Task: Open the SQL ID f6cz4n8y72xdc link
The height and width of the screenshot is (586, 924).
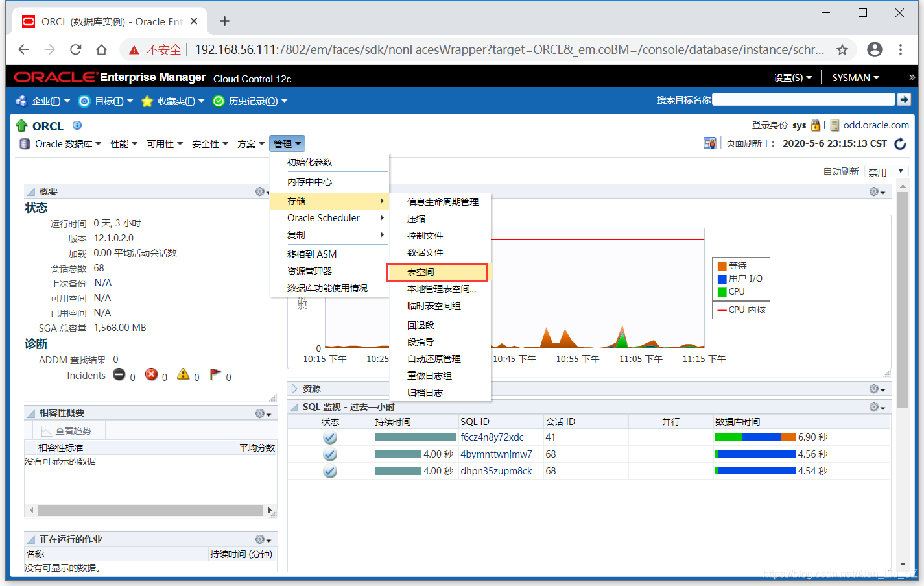Action: pos(492,437)
